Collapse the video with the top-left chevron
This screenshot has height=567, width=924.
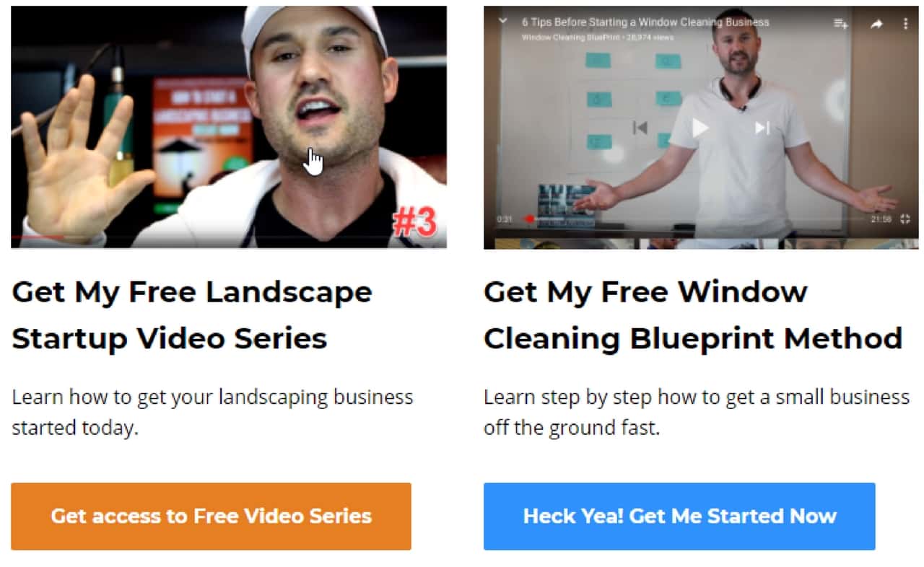503,21
